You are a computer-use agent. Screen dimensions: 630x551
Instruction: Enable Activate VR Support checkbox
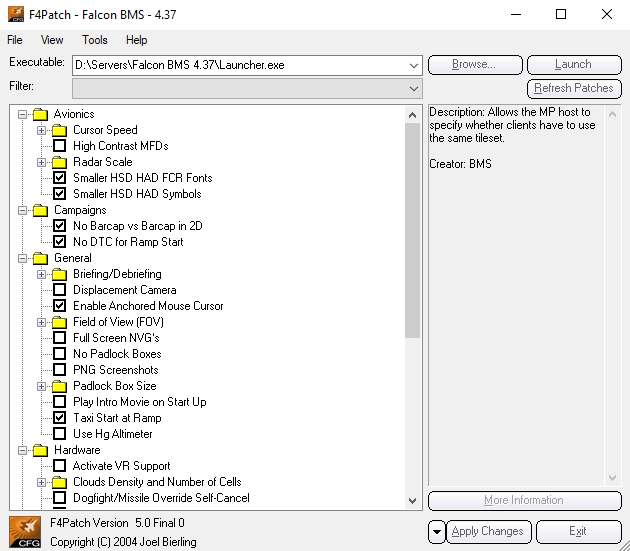pos(59,466)
